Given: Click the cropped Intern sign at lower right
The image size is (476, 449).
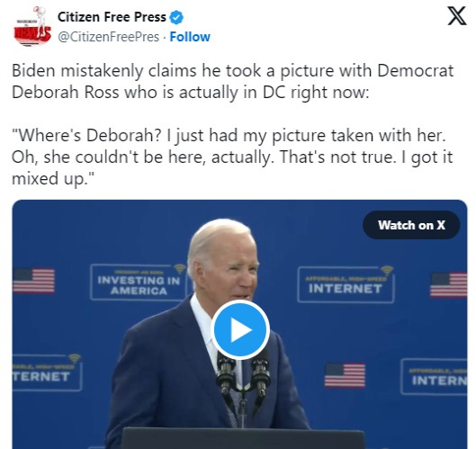Looking at the screenshot, I should click(434, 377).
